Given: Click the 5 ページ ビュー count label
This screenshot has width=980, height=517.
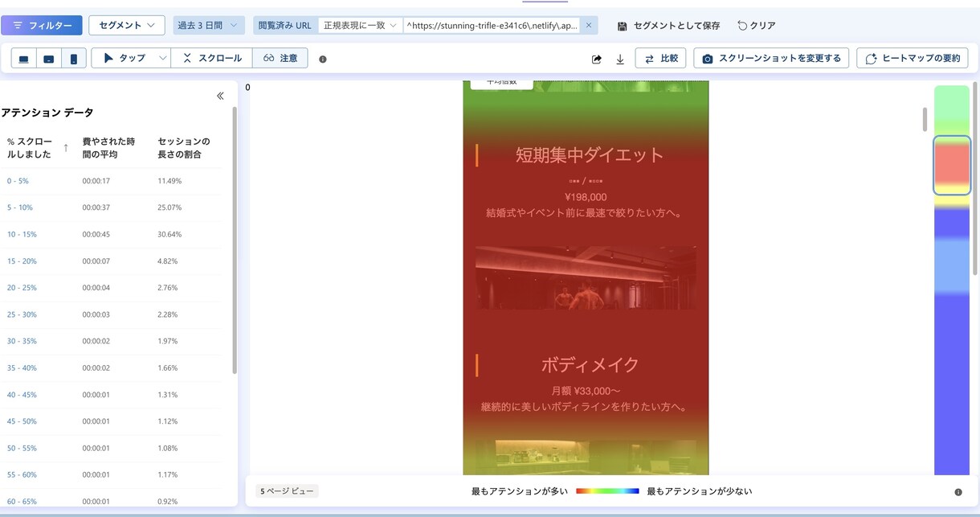Looking at the screenshot, I should pos(288,490).
